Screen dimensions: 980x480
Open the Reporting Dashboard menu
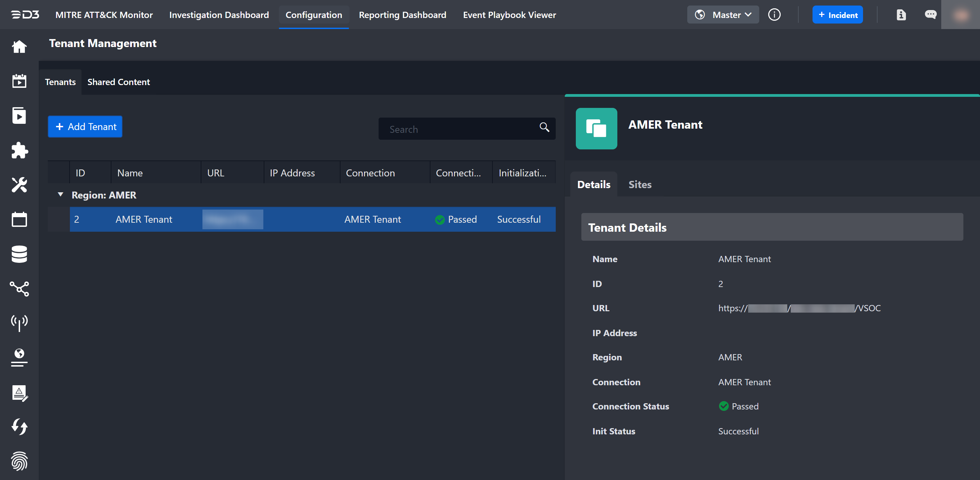pyautogui.click(x=402, y=15)
